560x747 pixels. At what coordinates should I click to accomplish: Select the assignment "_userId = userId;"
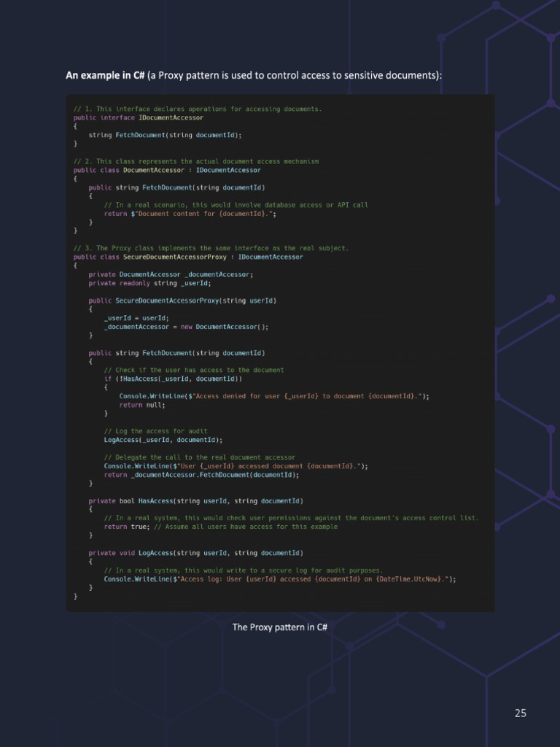(136, 318)
